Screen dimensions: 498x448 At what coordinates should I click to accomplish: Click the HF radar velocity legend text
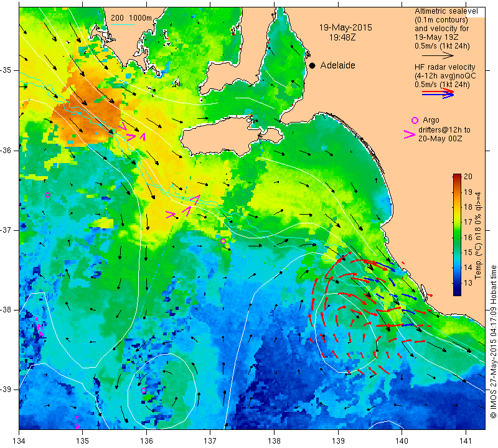pos(444,67)
